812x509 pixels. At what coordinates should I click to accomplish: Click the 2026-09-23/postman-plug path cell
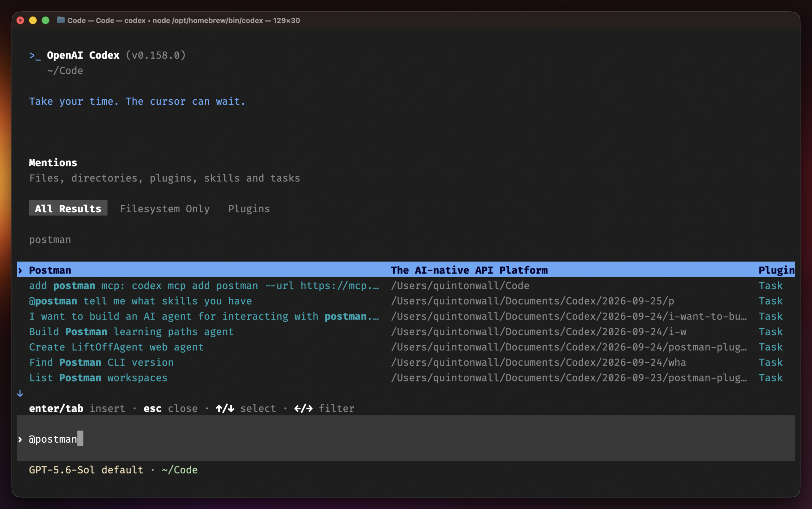569,378
